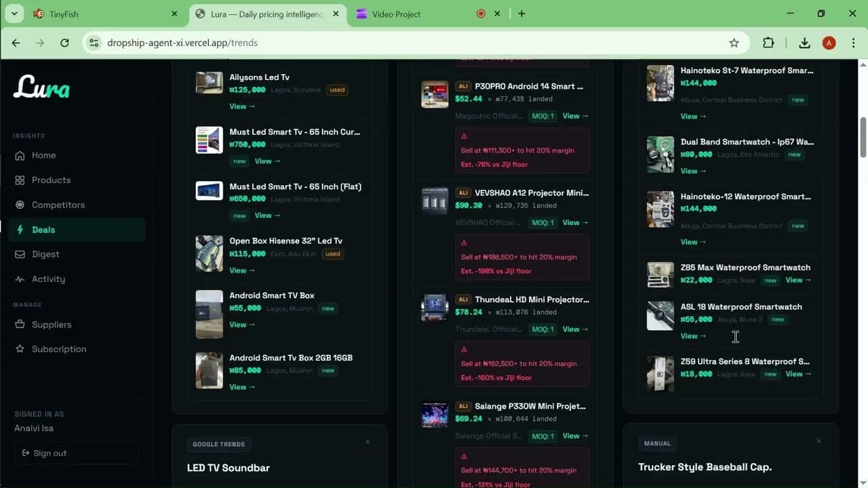
Task: Click the warning icon in P30PRO margin alert
Action: tap(465, 136)
